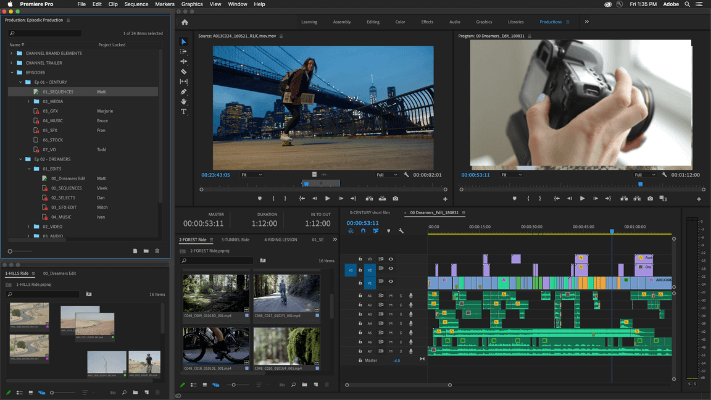Select the Razor tool
The image size is (711, 400).
click(x=184, y=71)
